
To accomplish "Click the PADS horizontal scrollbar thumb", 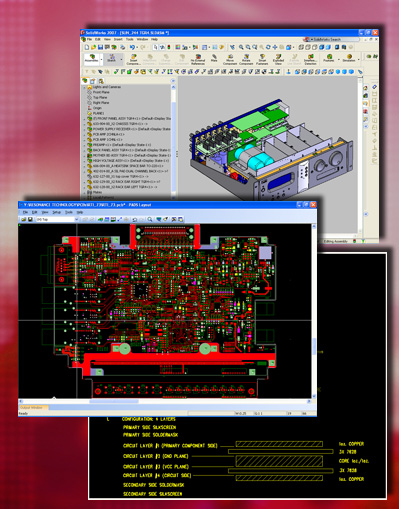I will click(113, 401).
